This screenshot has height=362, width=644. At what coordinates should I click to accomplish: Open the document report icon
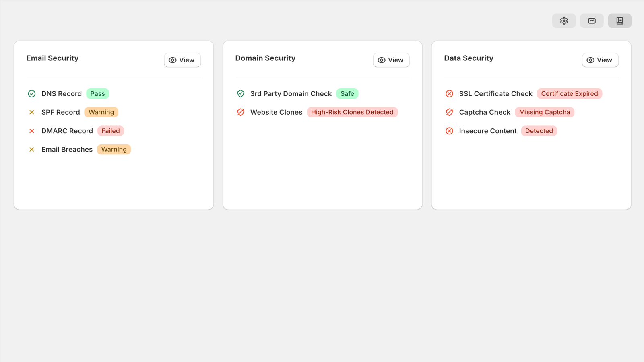click(619, 21)
